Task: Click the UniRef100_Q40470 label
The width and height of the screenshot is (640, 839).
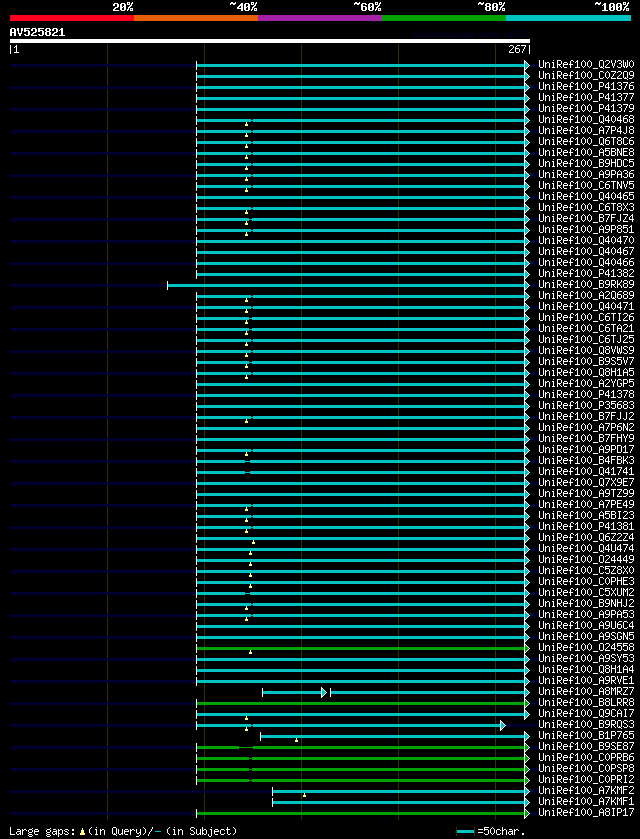Action: 586,241
